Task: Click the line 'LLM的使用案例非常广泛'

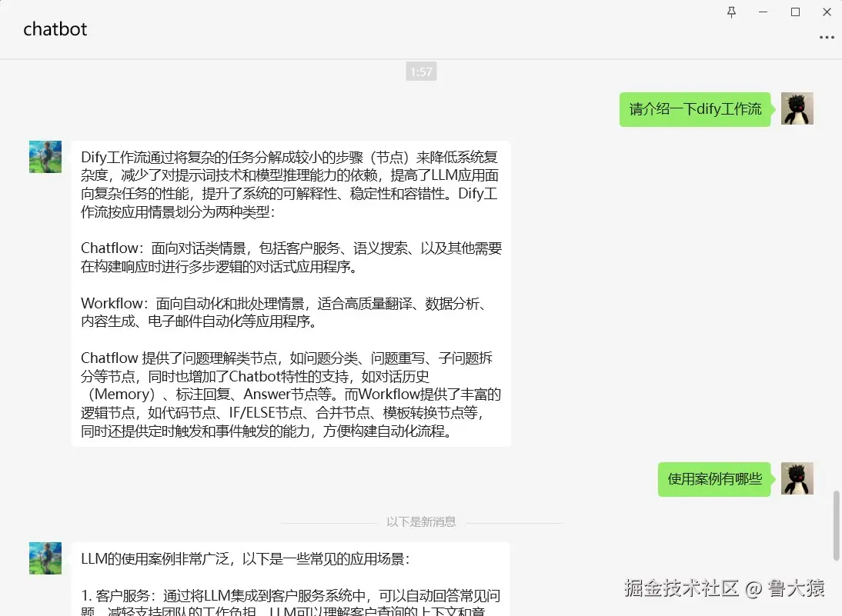Action: (x=246, y=559)
